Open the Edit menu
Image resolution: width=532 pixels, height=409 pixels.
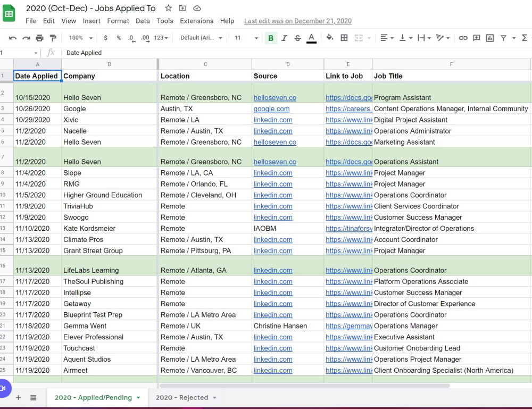(x=49, y=21)
